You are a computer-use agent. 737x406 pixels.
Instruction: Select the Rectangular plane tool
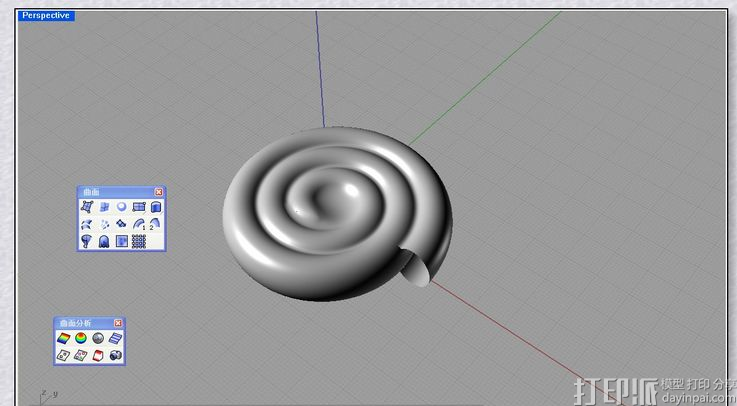[139, 207]
